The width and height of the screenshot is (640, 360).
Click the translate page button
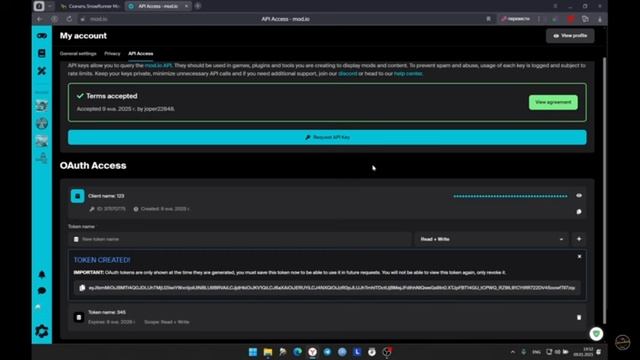[515, 19]
